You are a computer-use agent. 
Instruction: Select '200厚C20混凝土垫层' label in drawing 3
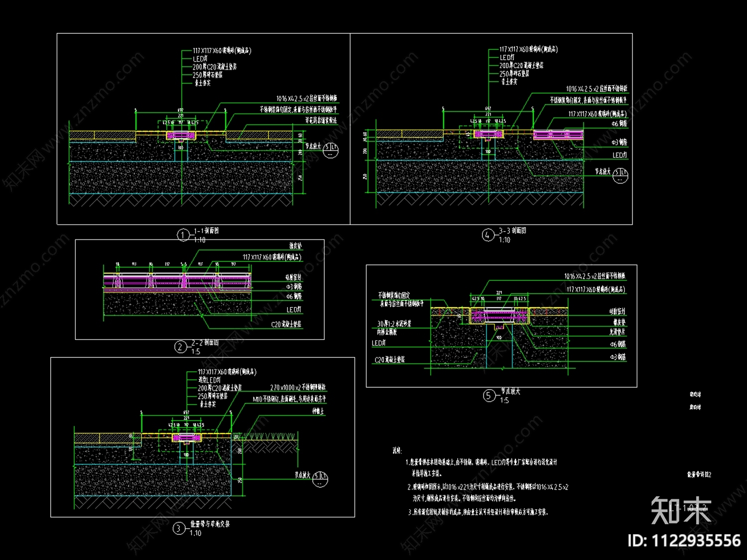tap(220, 388)
